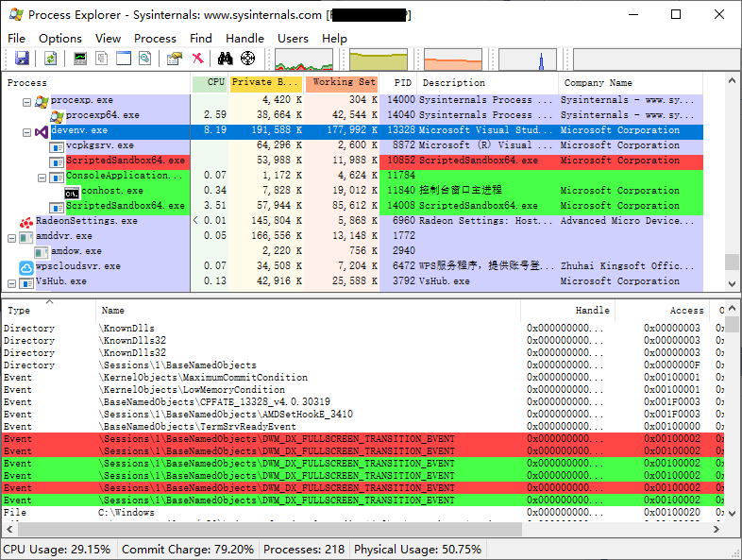Collapse the procexp.exe tree node

(27, 102)
